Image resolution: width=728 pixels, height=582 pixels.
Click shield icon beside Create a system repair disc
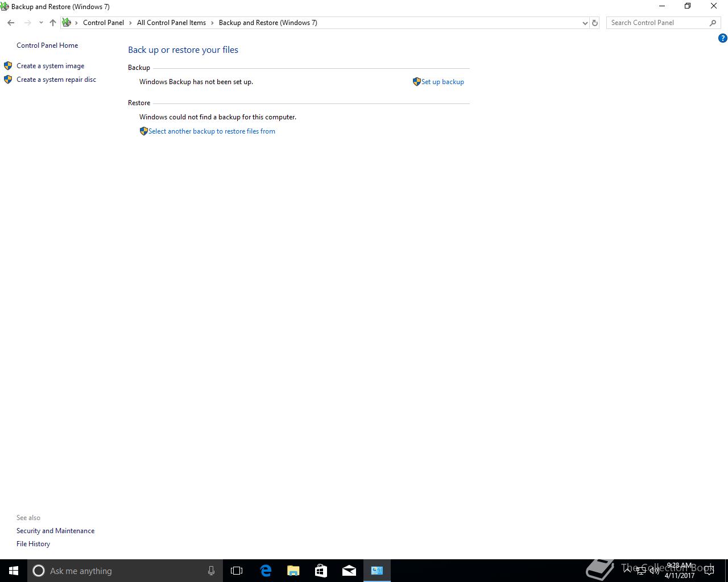point(8,80)
